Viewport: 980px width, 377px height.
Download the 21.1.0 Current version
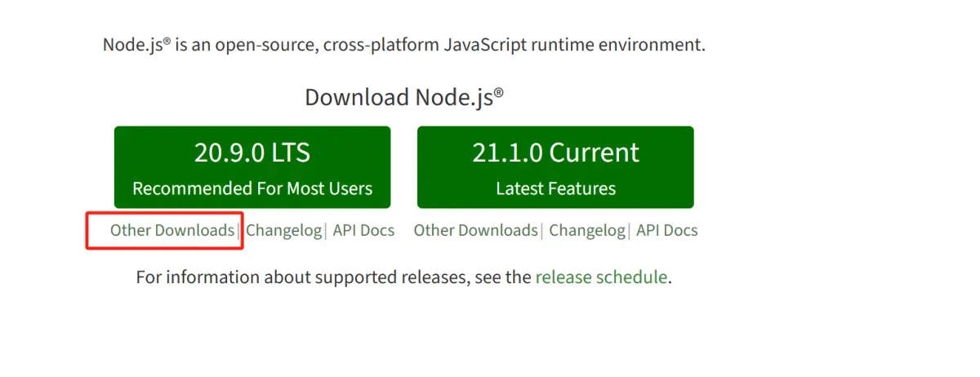pyautogui.click(x=555, y=167)
